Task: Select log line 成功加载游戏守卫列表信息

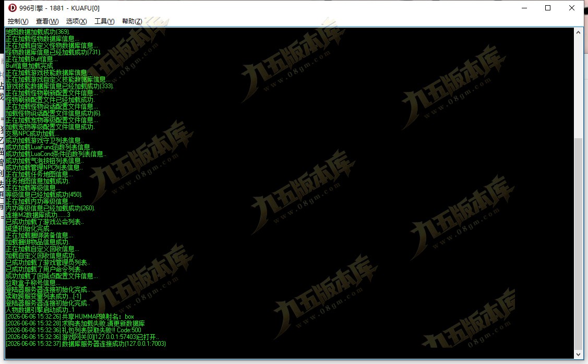Action: (x=45, y=140)
